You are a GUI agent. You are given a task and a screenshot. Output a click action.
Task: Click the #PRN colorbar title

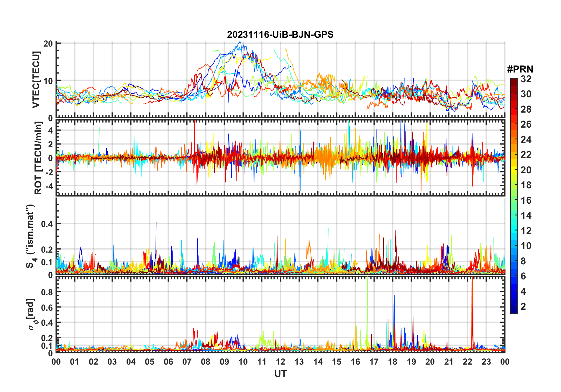click(x=520, y=69)
